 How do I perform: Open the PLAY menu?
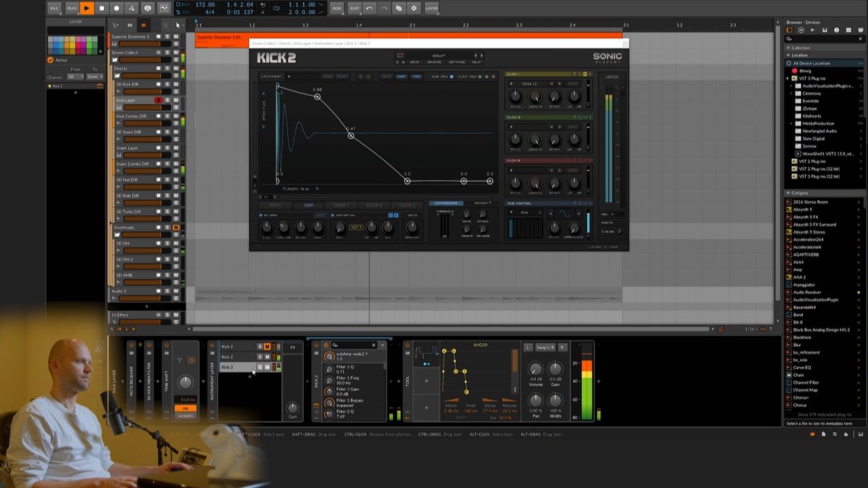point(71,8)
